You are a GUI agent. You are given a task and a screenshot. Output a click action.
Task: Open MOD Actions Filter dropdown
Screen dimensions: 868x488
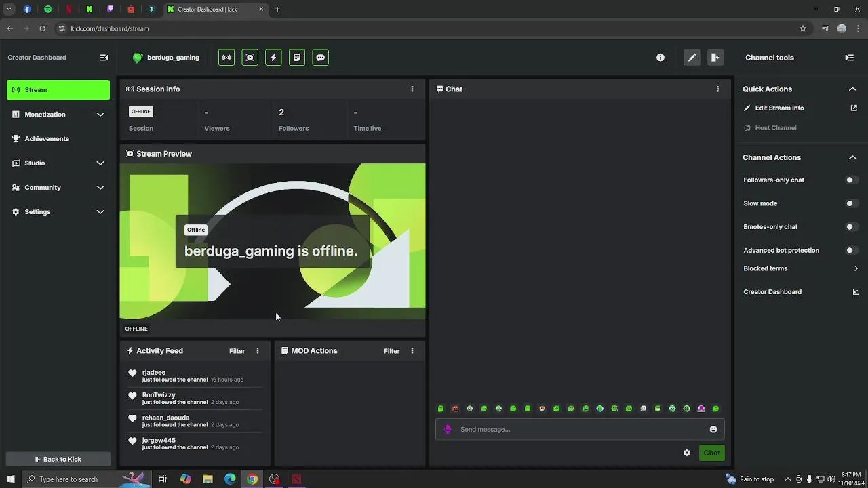(391, 351)
